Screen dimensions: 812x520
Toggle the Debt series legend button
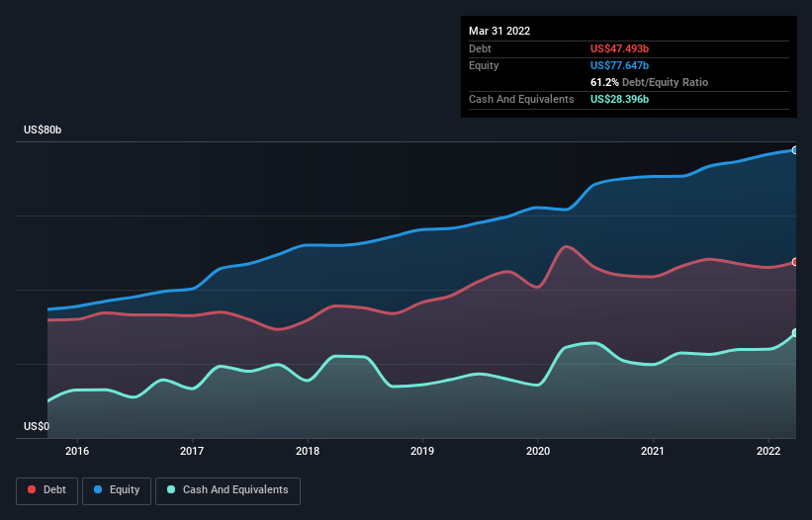tap(47, 490)
